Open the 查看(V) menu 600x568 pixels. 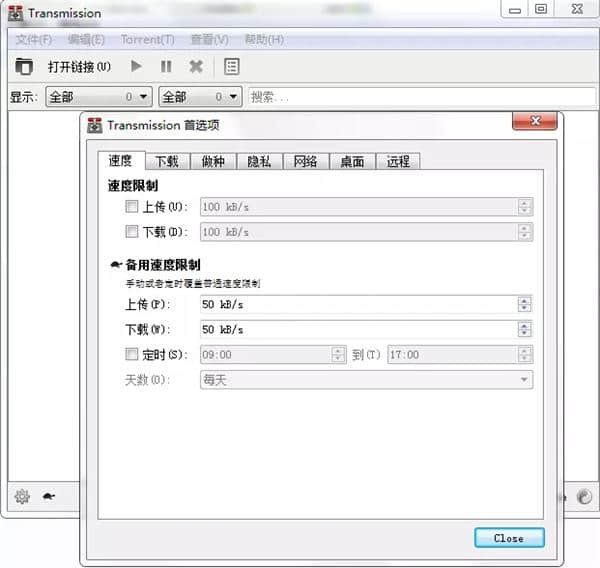point(210,39)
